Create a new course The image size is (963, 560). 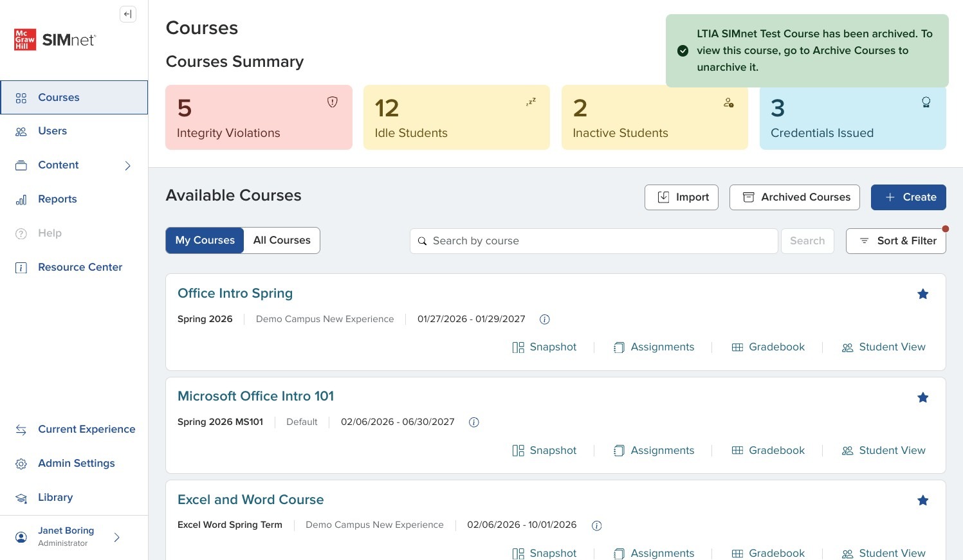coord(908,197)
